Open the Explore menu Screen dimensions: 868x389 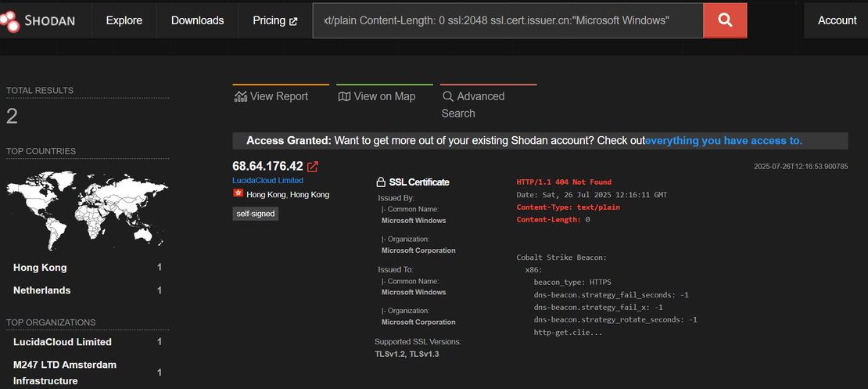point(124,20)
